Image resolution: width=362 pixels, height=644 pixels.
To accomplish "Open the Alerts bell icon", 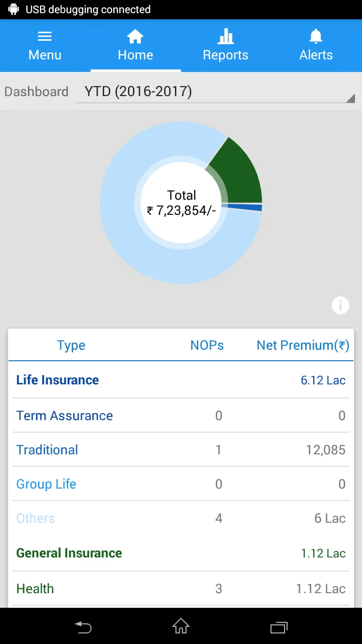I will click(x=316, y=36).
